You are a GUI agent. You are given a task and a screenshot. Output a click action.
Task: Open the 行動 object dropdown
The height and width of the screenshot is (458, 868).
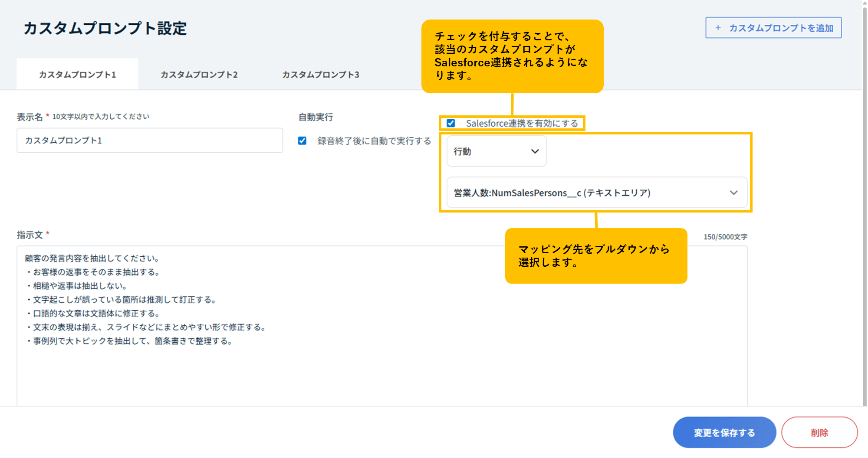[496, 151]
